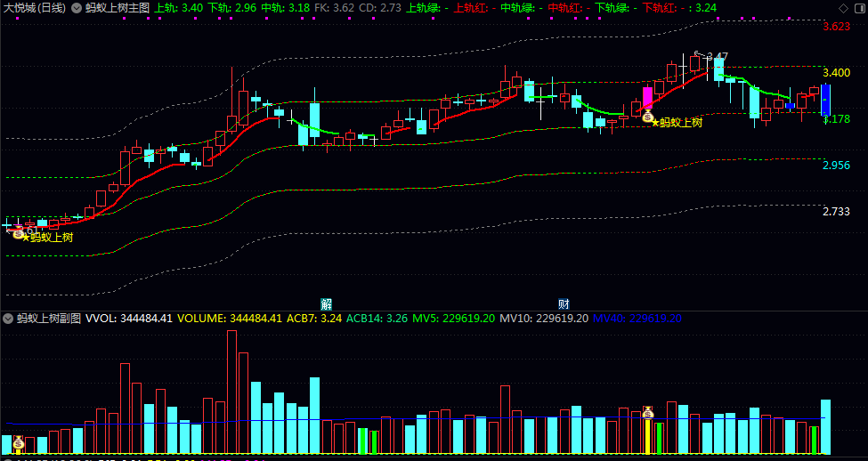Select the tallest red volume bar

232,392
